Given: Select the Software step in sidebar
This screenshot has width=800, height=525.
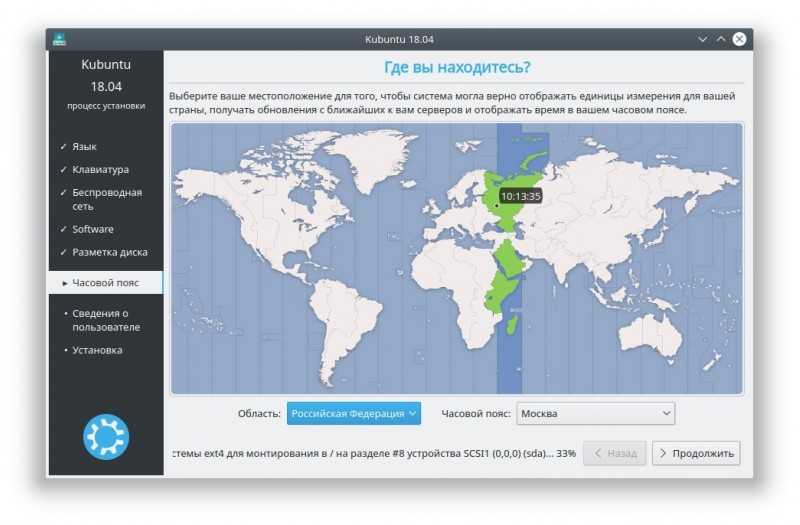Looking at the screenshot, I should pos(93,229).
